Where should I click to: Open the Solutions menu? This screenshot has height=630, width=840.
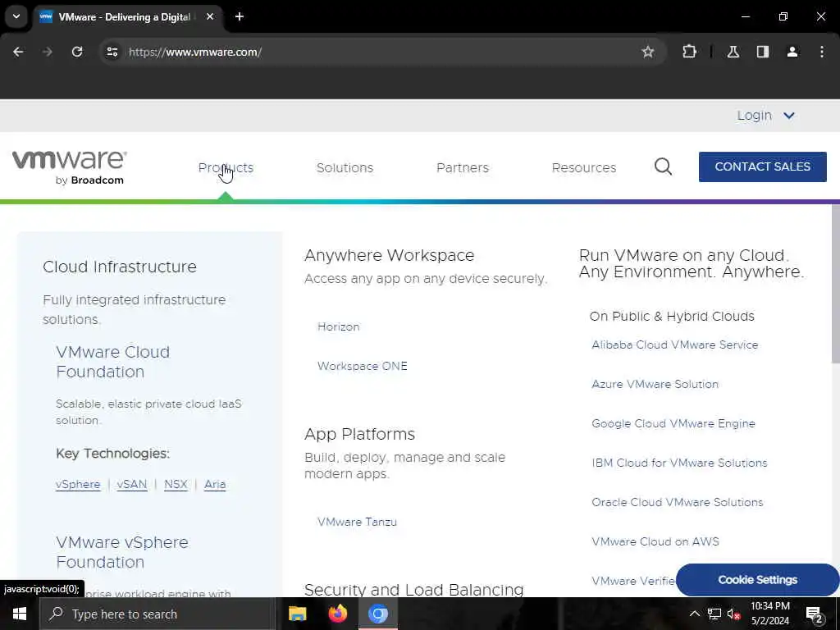tap(345, 167)
